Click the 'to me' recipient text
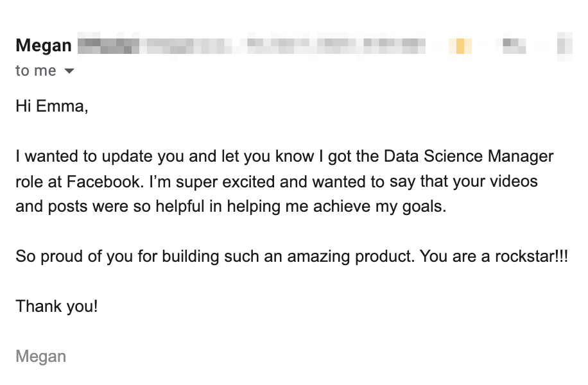The width and height of the screenshot is (588, 385). [36, 71]
